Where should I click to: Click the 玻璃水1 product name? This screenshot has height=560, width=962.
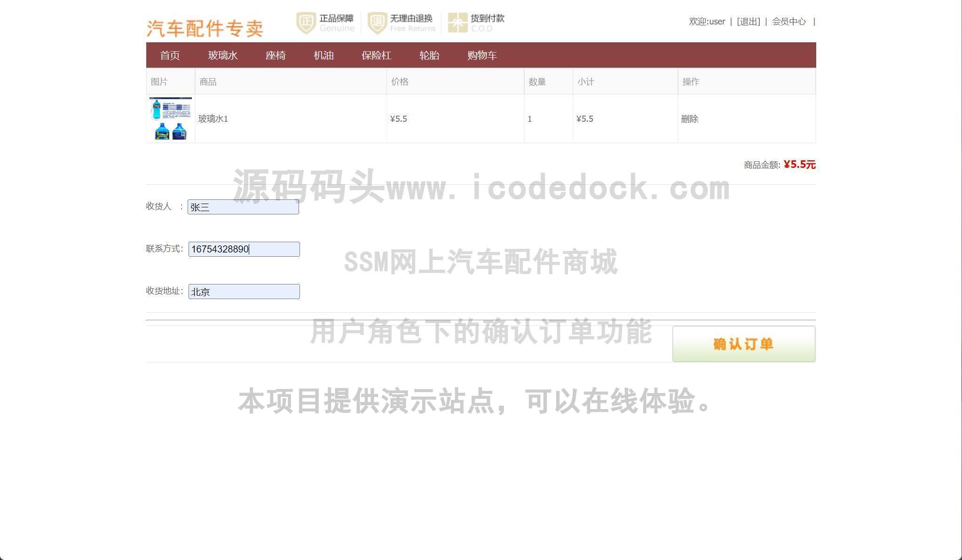coord(213,119)
